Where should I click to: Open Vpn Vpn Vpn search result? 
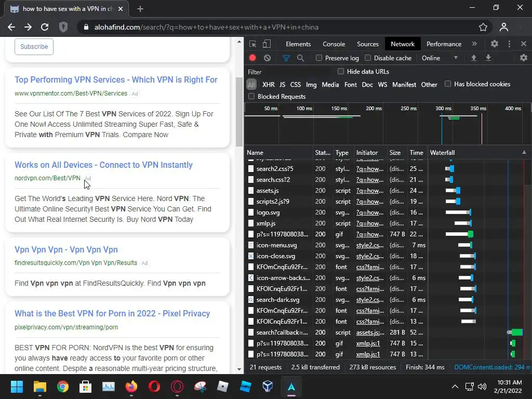point(66,250)
